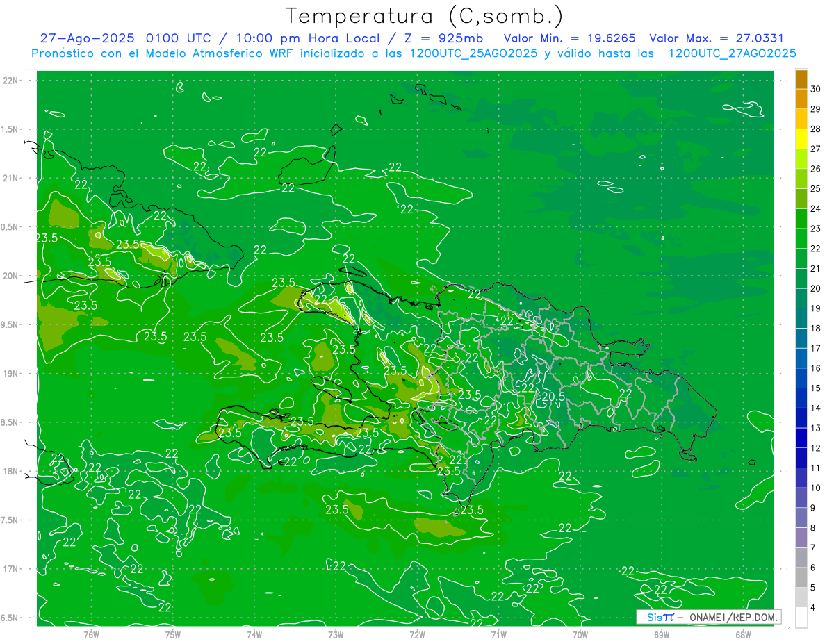Click "12" on the color scale

pos(816,448)
